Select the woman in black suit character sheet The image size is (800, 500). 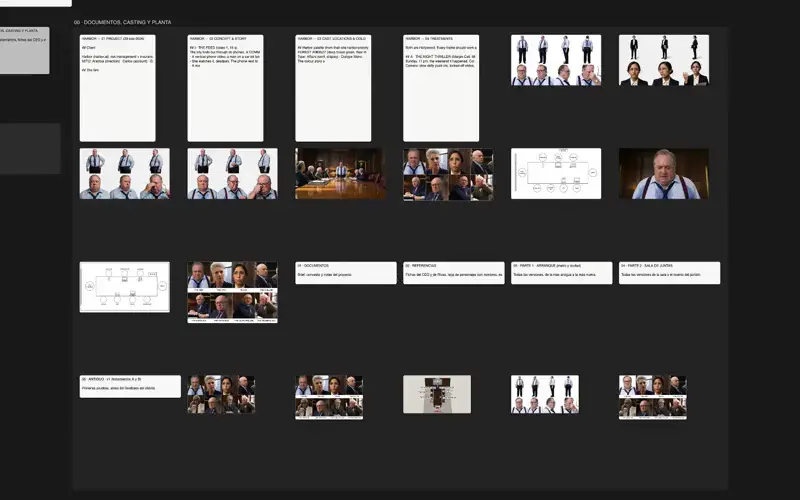(x=664, y=60)
